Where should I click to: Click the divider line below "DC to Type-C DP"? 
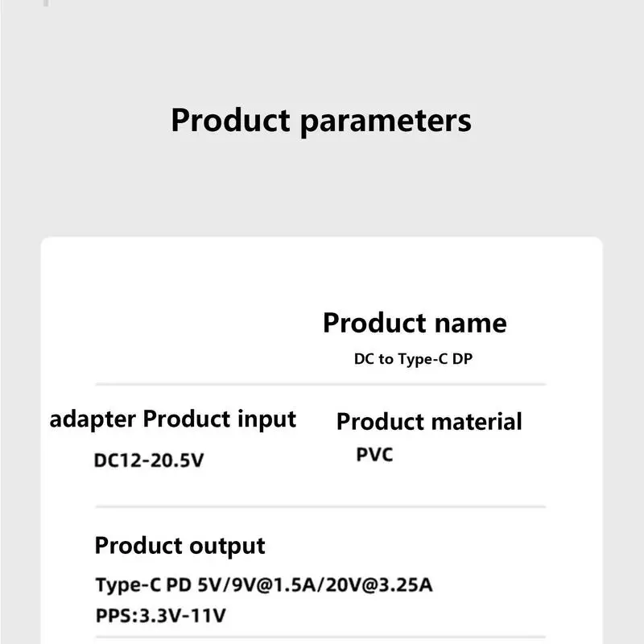[320, 385]
